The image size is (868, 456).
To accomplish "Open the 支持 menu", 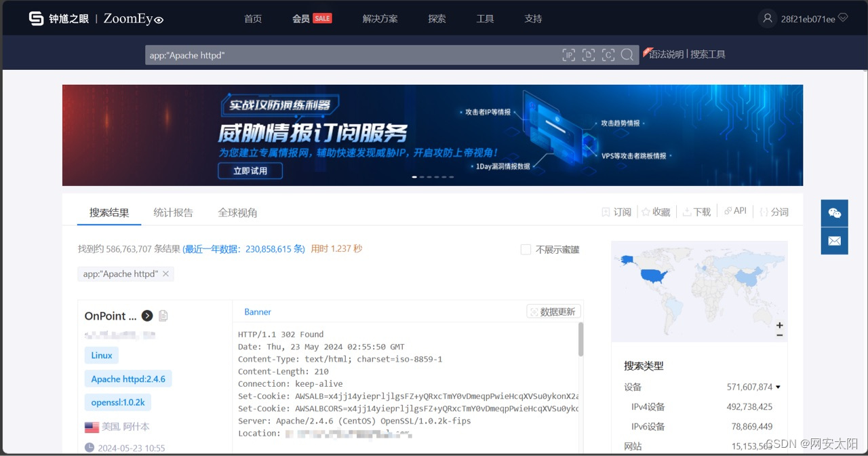I will [534, 19].
